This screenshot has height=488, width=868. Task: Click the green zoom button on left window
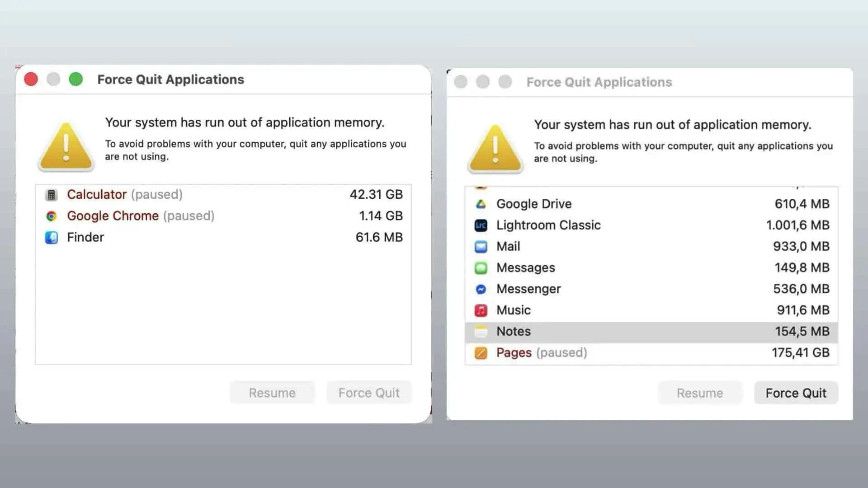[76, 80]
